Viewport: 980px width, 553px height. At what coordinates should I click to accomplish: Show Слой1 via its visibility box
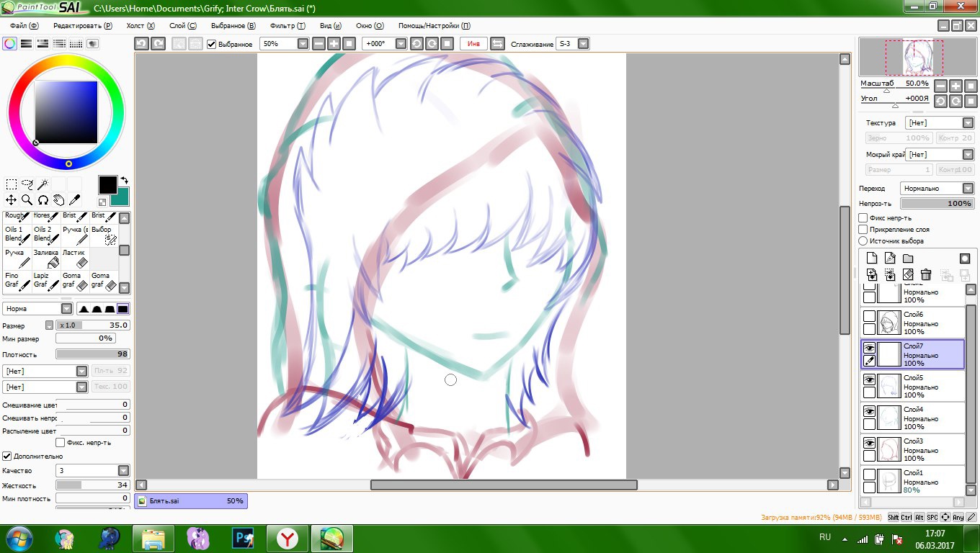tap(870, 475)
